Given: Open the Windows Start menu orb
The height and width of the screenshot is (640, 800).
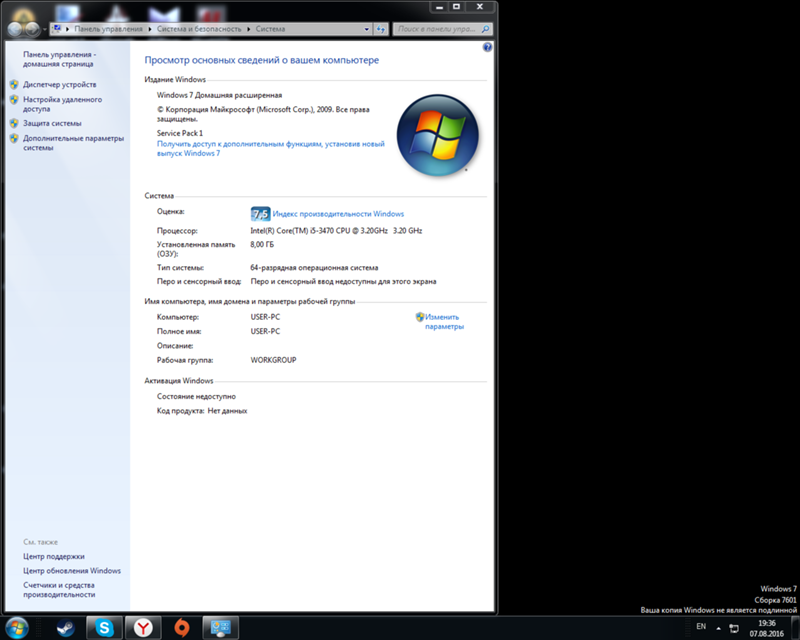Looking at the screenshot, I should [x=17, y=628].
